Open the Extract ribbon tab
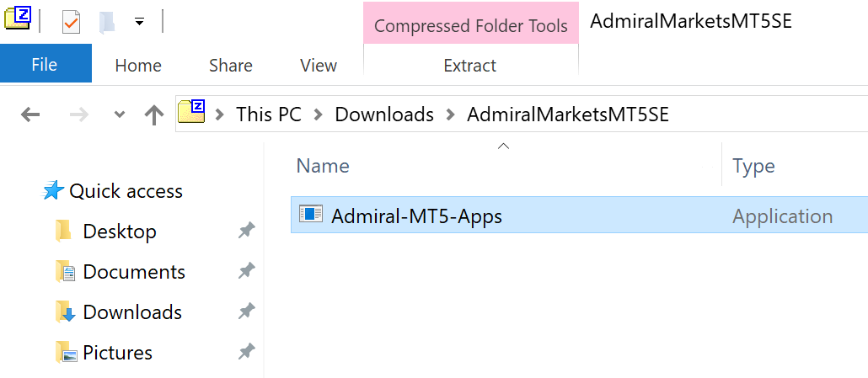 click(470, 65)
